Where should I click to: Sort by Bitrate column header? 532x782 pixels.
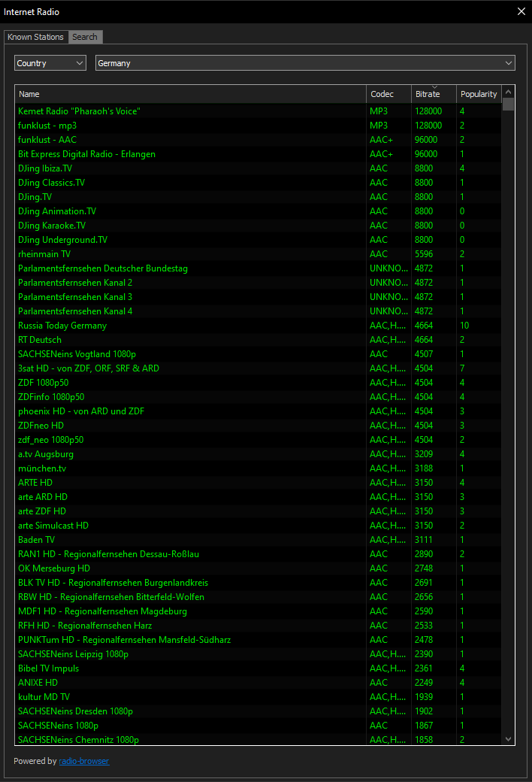click(x=434, y=94)
